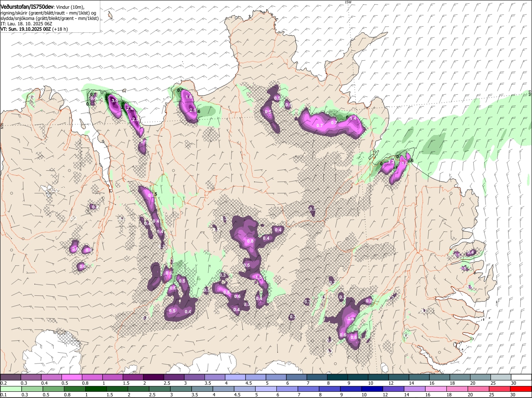
Task: Click the top-row legend swatch between 0.5 and 0.8
Action: [x=71, y=377]
